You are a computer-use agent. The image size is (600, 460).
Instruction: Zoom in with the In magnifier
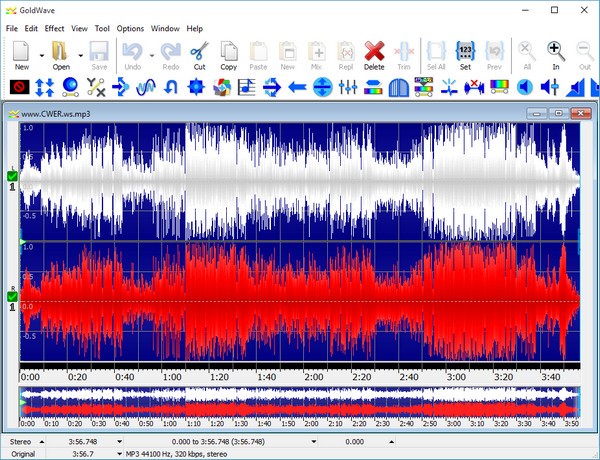click(x=556, y=53)
